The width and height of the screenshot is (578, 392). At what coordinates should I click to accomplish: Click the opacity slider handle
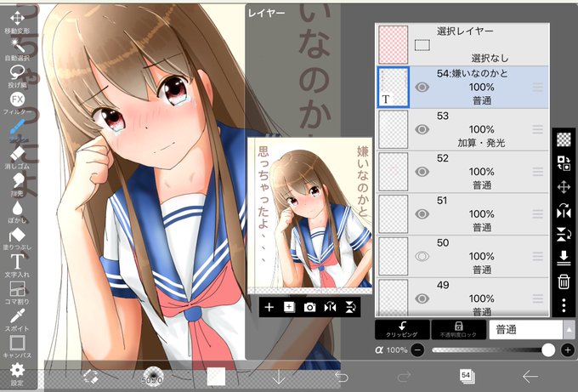pyautogui.click(x=548, y=350)
